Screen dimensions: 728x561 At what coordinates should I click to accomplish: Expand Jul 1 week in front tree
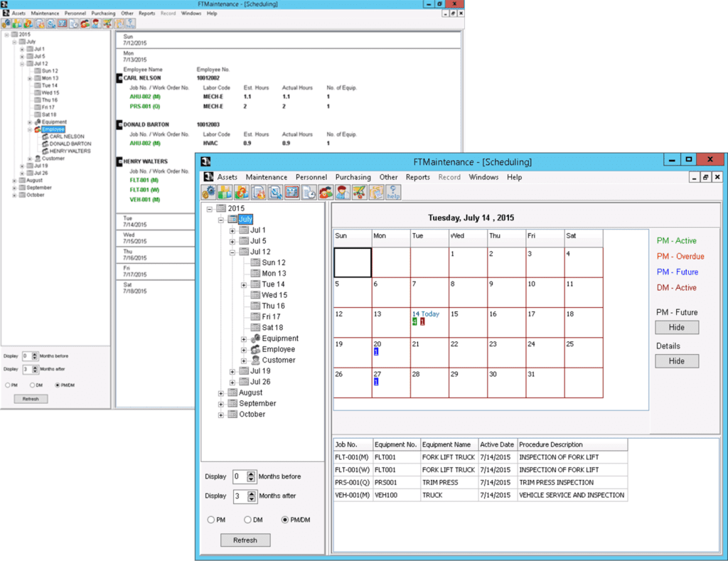(232, 231)
